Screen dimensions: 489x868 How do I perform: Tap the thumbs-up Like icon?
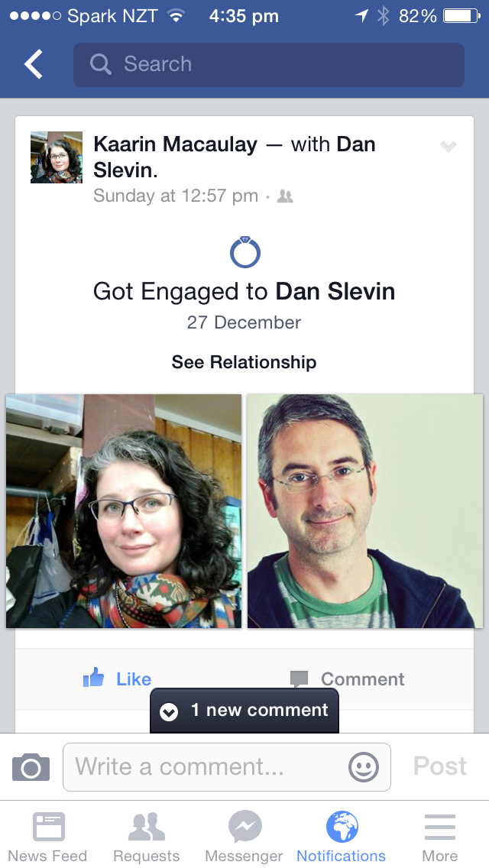(x=93, y=678)
